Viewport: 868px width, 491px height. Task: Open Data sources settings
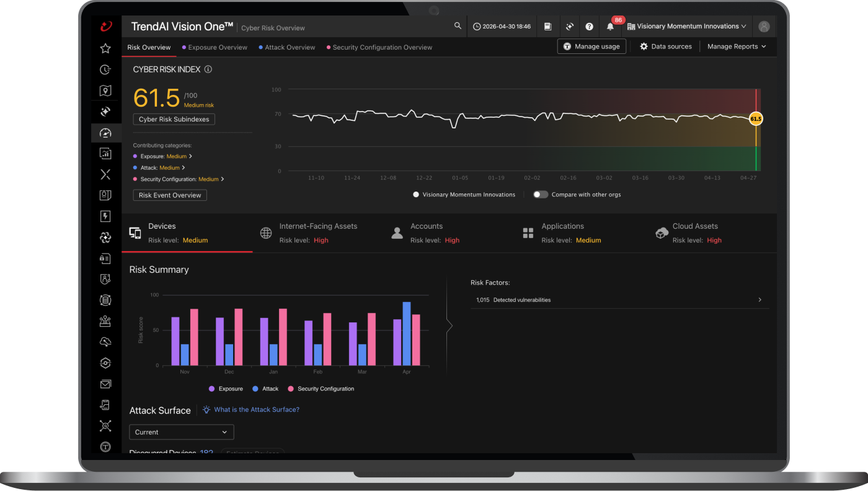coord(666,46)
